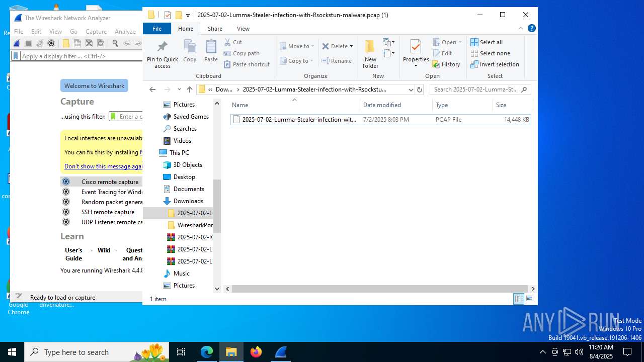644x362 pixels.
Task: Expand address bar history dropdown
Action: (x=411, y=89)
